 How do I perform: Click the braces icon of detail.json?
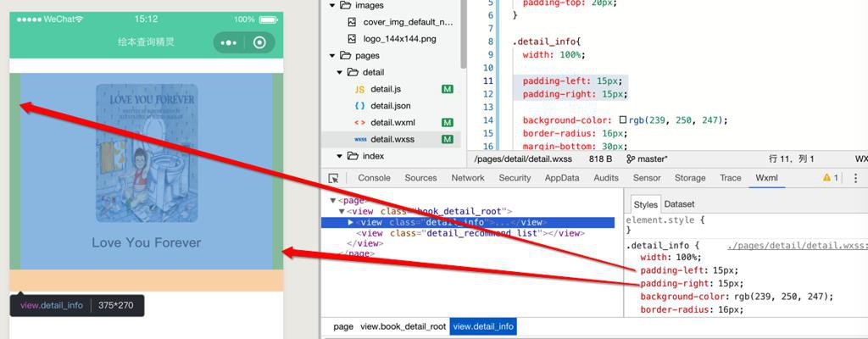pos(359,106)
